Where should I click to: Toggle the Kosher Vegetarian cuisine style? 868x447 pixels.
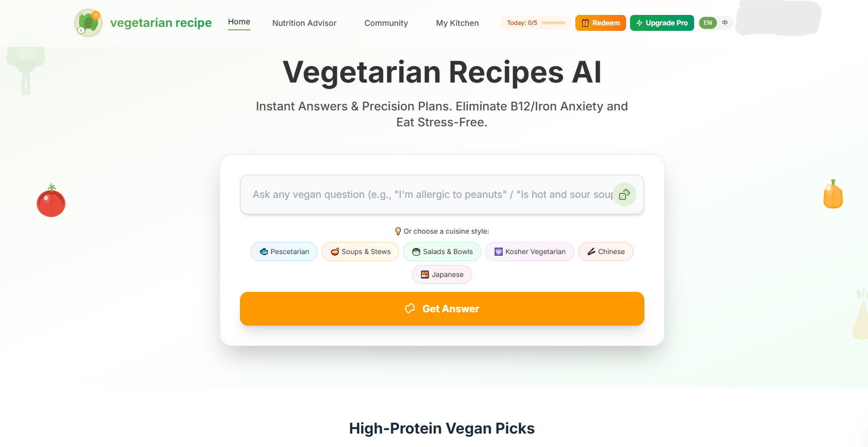click(530, 252)
